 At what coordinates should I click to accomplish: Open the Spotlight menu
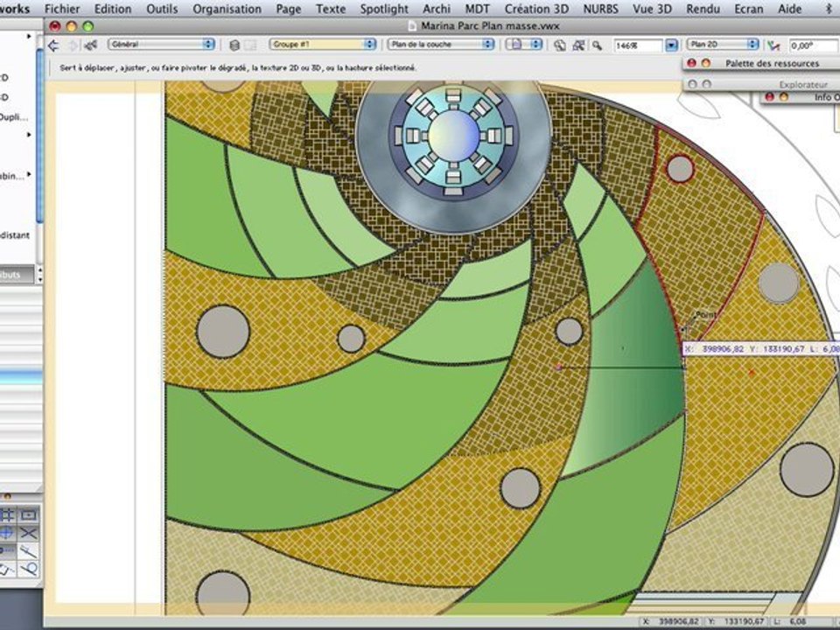384,9
